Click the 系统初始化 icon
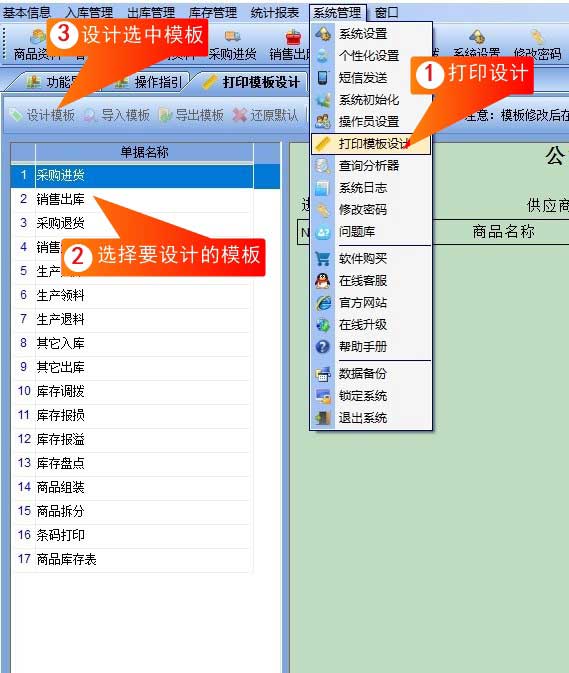The image size is (569, 673). [322, 100]
